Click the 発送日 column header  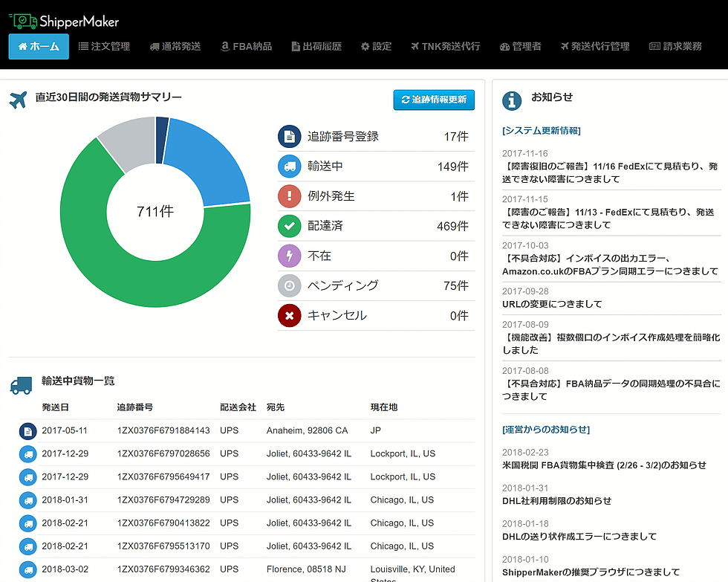point(55,407)
